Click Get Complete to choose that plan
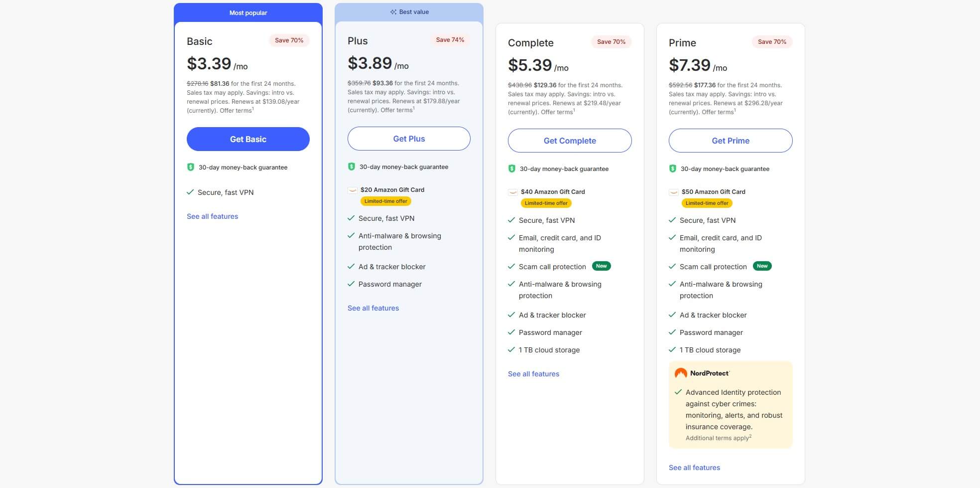 569,141
